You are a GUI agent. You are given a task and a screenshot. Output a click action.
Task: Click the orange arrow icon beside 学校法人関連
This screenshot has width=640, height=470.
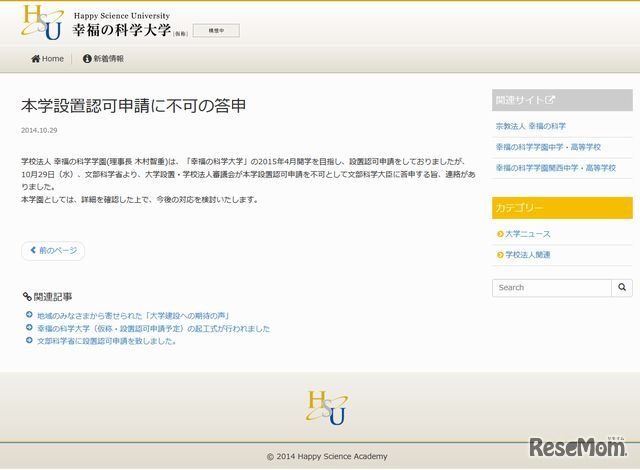click(500, 255)
